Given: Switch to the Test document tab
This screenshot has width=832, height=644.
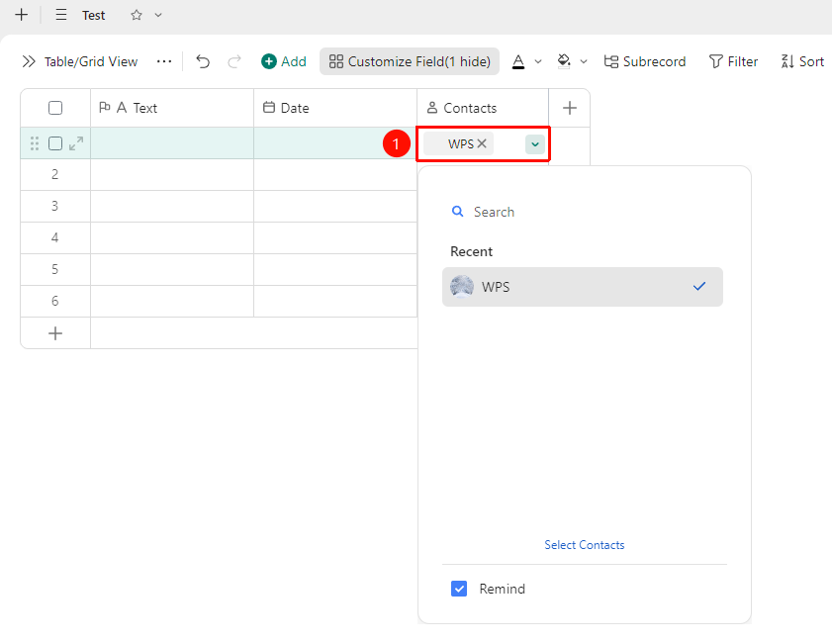Looking at the screenshot, I should click(x=93, y=16).
